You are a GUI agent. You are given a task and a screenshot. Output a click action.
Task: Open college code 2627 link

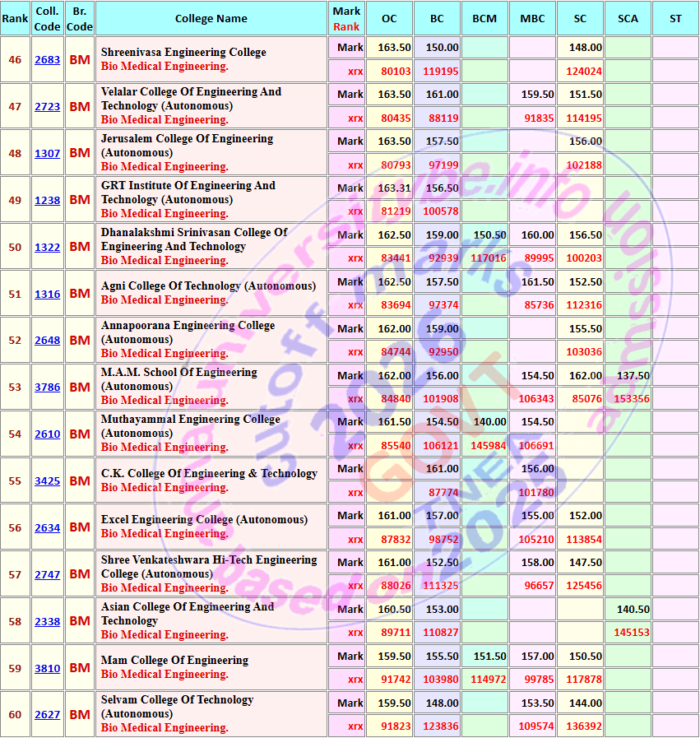[x=48, y=714]
